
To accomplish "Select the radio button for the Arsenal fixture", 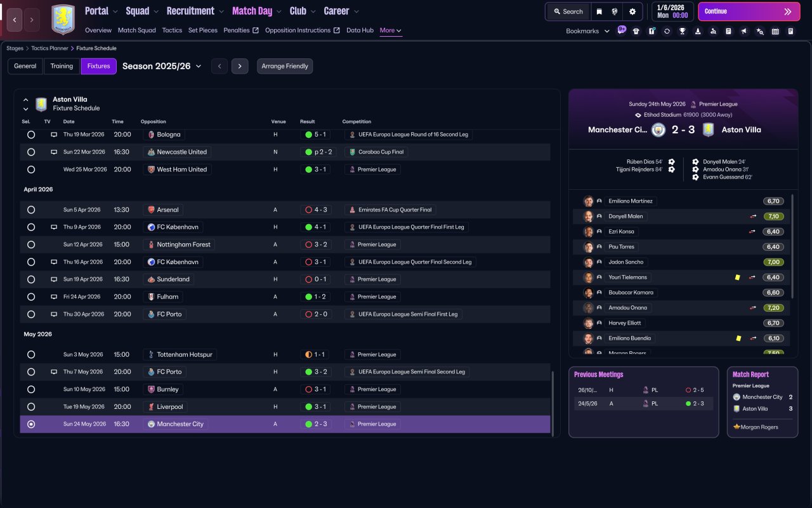I will pyautogui.click(x=31, y=210).
